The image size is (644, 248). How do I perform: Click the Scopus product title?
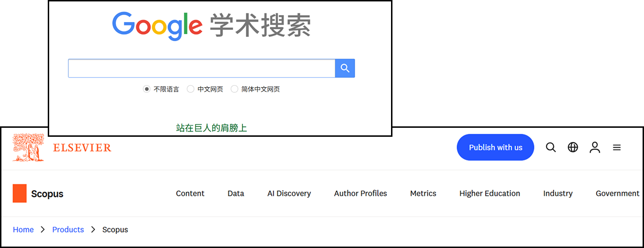(x=47, y=194)
